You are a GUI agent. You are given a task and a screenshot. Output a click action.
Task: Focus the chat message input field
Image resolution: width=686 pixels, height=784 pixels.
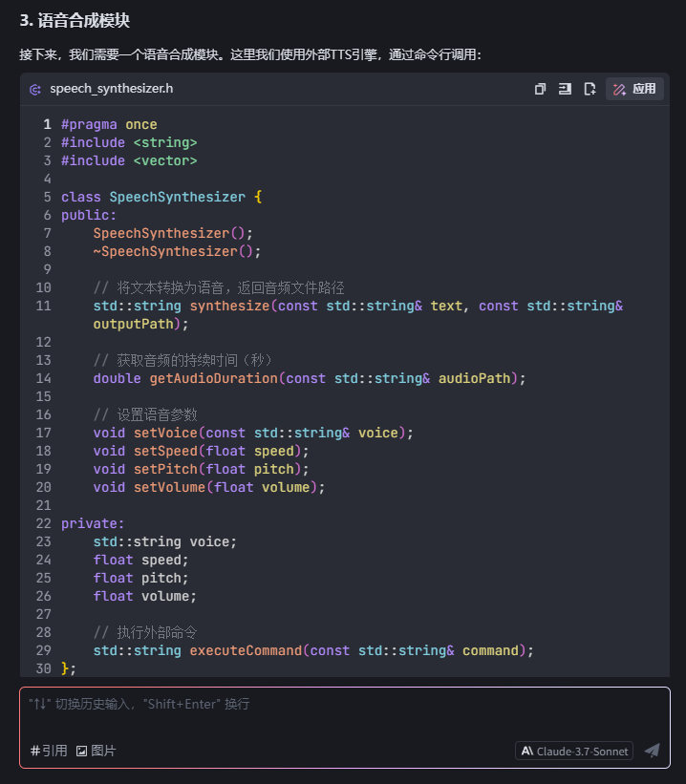pos(344,705)
